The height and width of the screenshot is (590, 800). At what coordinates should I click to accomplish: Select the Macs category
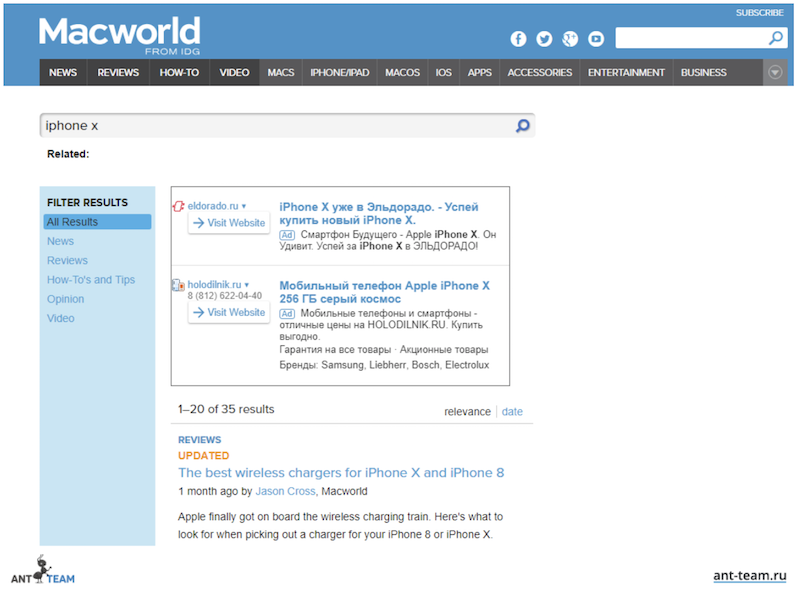(281, 72)
